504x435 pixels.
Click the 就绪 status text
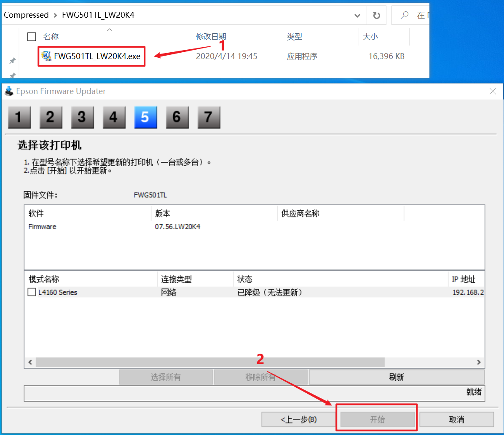coord(474,392)
